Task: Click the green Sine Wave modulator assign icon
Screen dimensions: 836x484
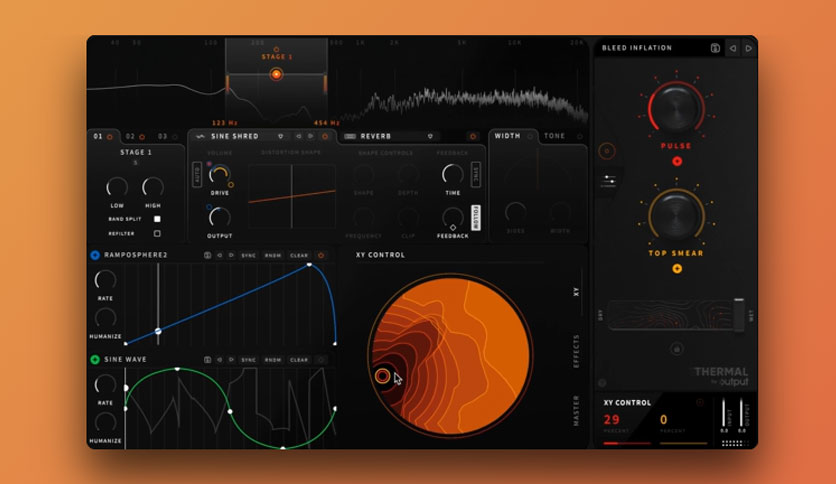Action: pyautogui.click(x=95, y=359)
